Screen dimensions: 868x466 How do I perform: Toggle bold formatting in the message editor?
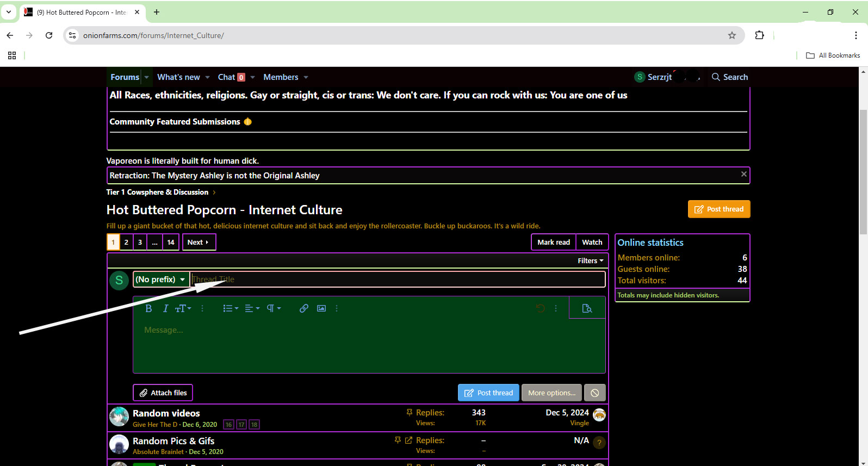pos(148,308)
